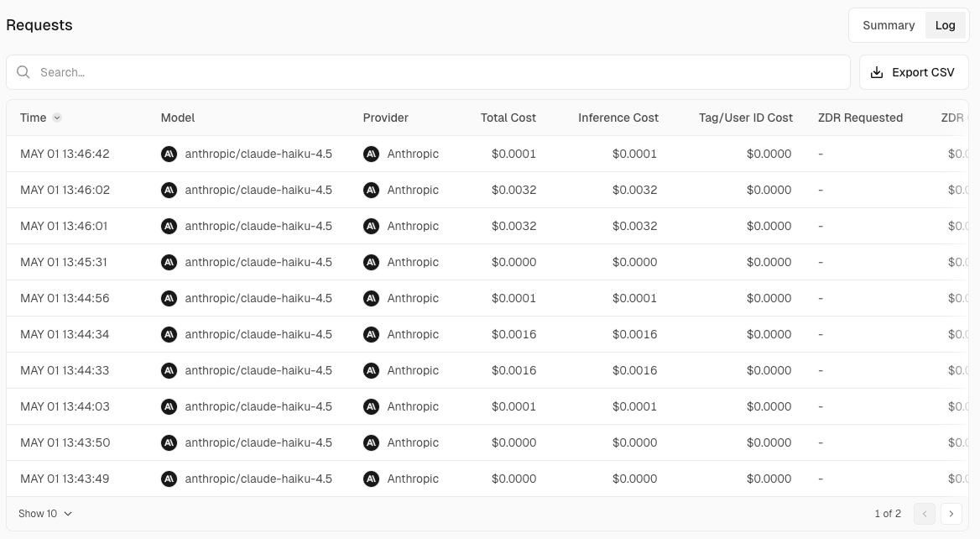Click Anthropic model logo in 13:46:01 row
The image size is (980, 539).
pos(169,227)
